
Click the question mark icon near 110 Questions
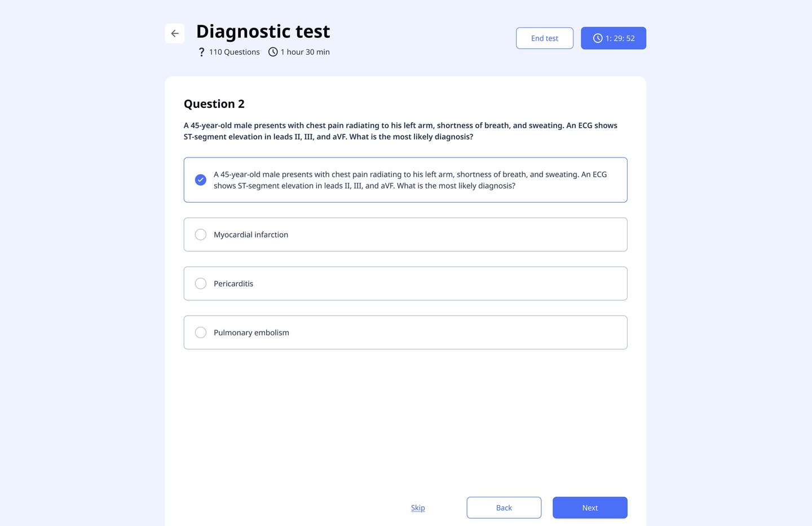(201, 52)
